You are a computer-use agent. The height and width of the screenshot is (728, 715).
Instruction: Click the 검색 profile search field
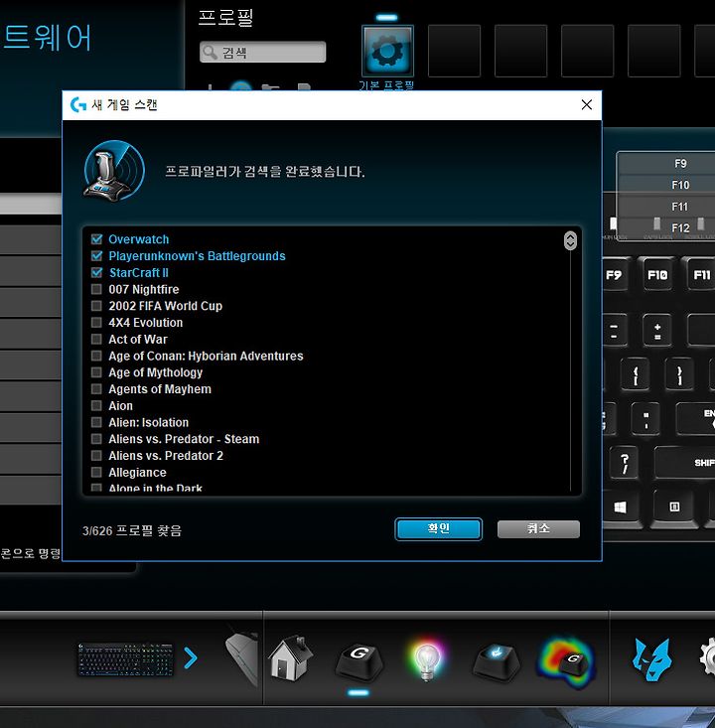(263, 52)
